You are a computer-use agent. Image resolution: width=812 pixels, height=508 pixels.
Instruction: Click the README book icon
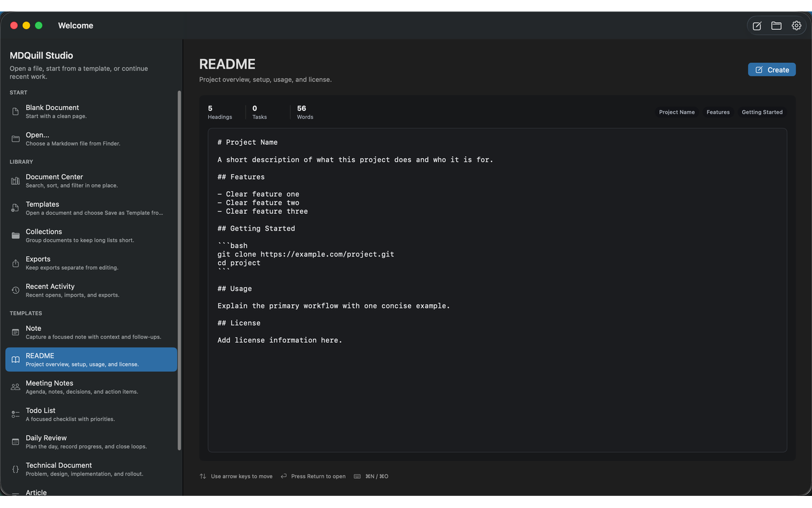click(16, 359)
